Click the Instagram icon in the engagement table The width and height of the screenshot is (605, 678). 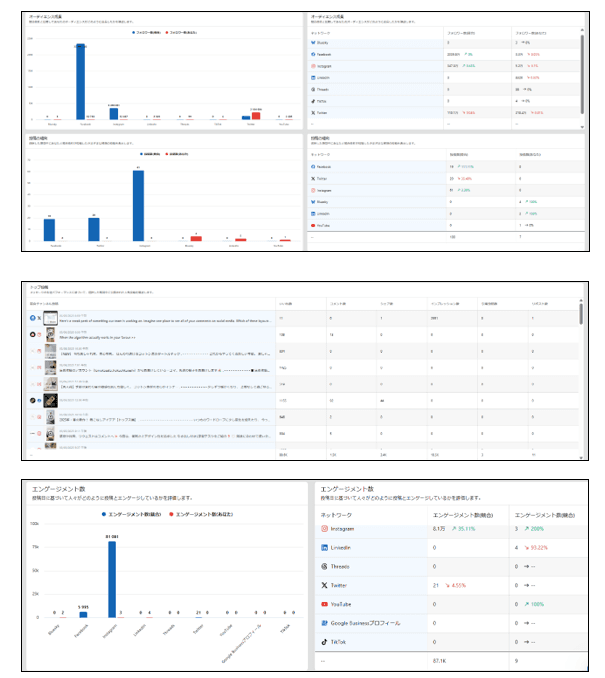coord(324,528)
